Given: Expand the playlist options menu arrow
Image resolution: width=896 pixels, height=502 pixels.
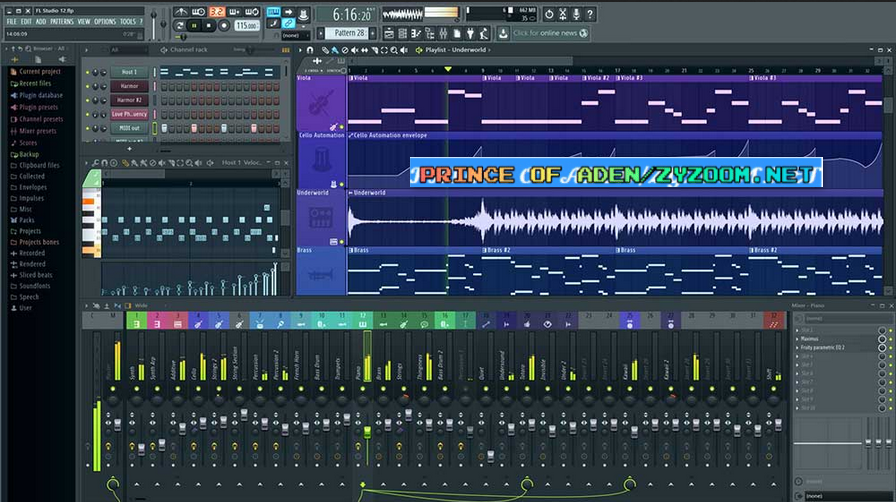Looking at the screenshot, I should click(300, 50).
